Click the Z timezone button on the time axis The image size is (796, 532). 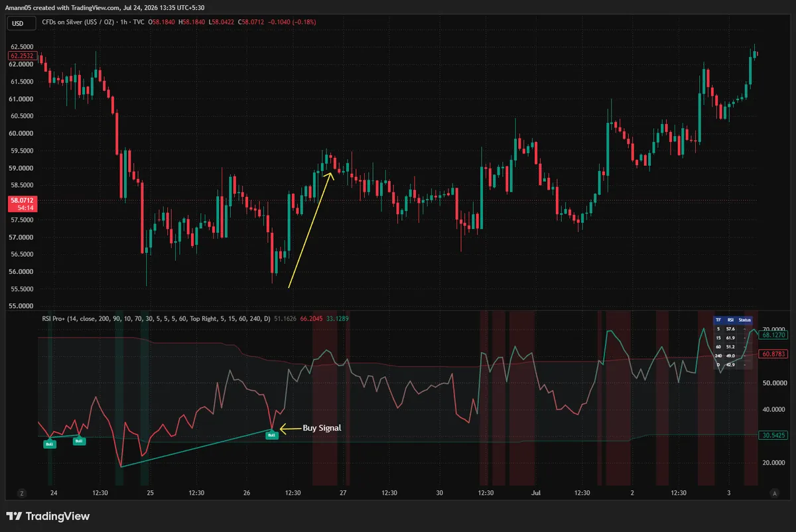click(21, 493)
